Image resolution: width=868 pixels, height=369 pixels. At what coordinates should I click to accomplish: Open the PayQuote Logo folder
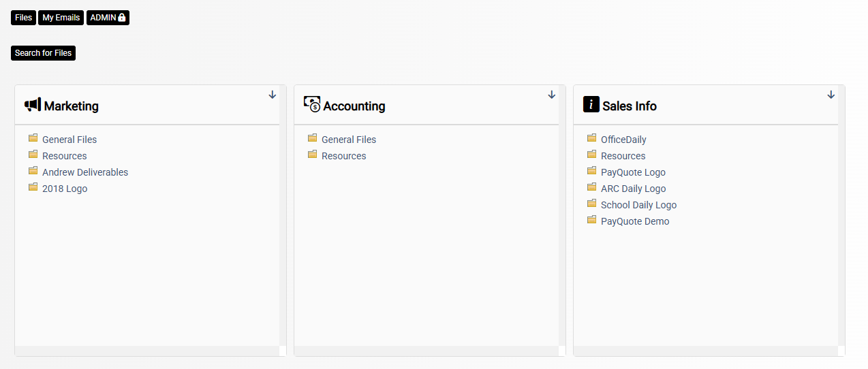[x=633, y=172]
